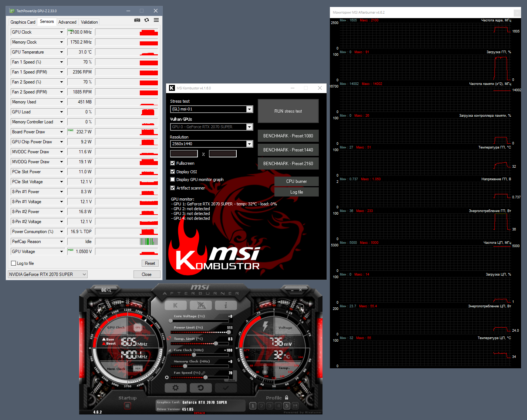The height and width of the screenshot is (420, 527).
Task: Click the fan speed link icon in Afterburner
Action: click(x=203, y=373)
